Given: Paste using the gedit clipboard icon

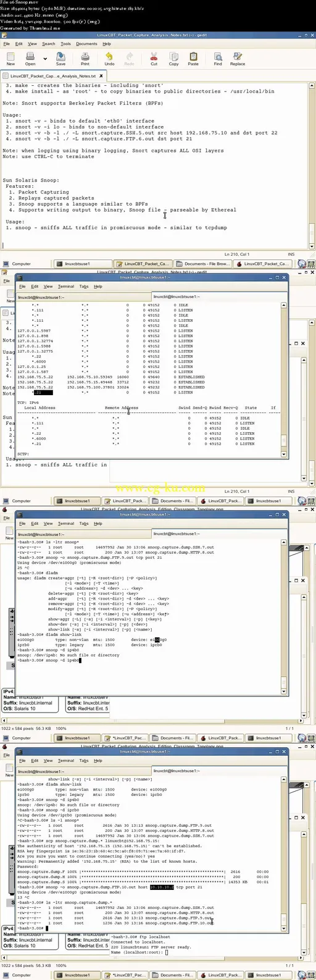Looking at the screenshot, I should 193,59.
